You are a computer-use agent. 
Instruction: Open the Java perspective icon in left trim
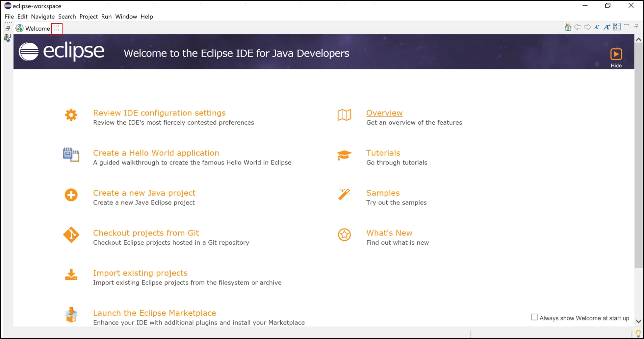click(7, 38)
